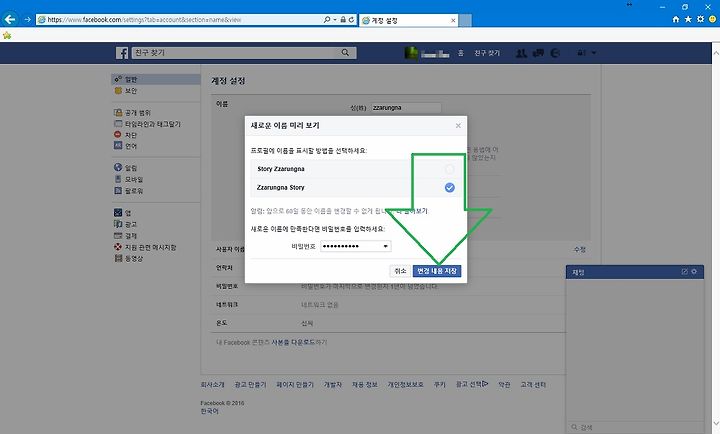Viewport: 720px width, 434px height.
Task: Click 약관 footer link
Action: 504,384
